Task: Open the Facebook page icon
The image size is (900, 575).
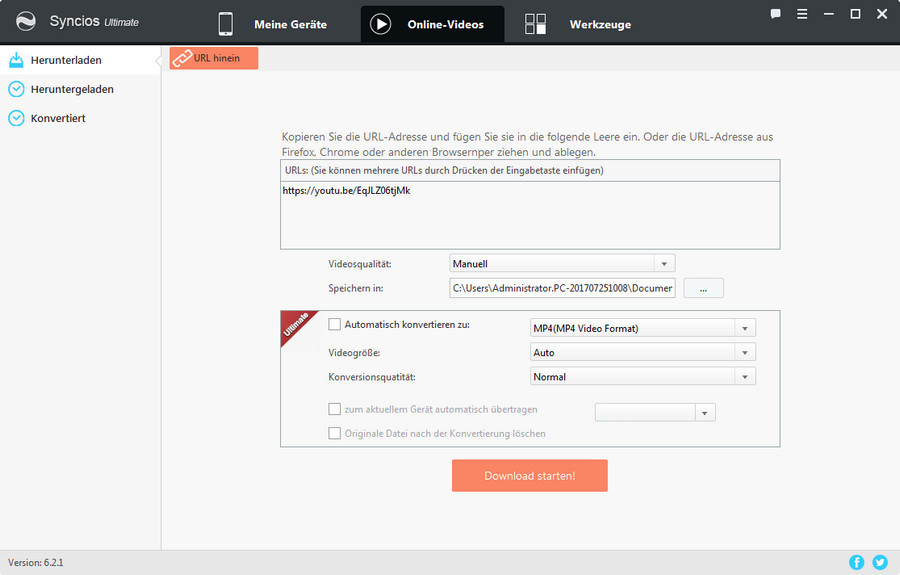Action: (856, 562)
